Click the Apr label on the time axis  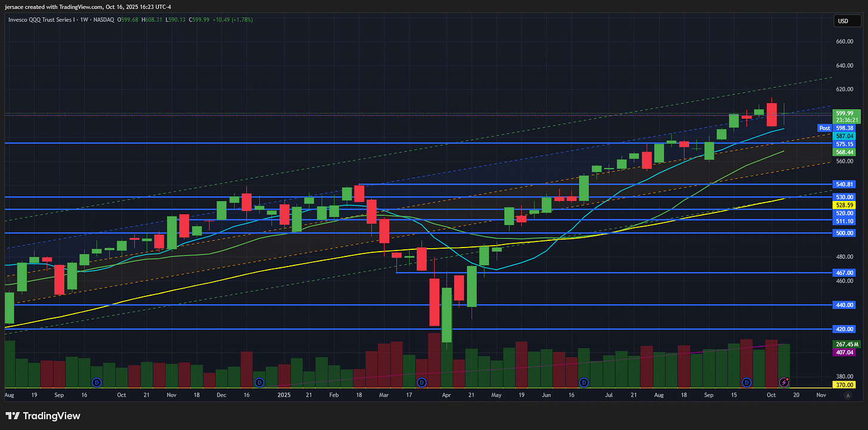[447, 395]
